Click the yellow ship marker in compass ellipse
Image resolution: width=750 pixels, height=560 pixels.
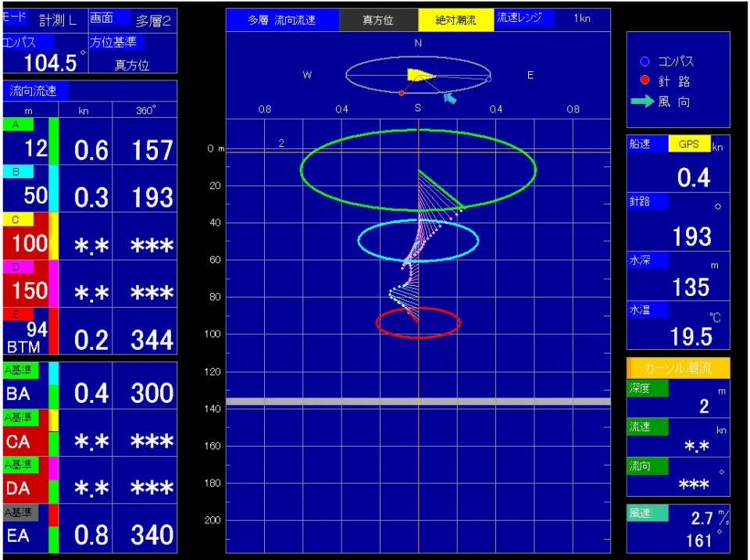[420, 75]
